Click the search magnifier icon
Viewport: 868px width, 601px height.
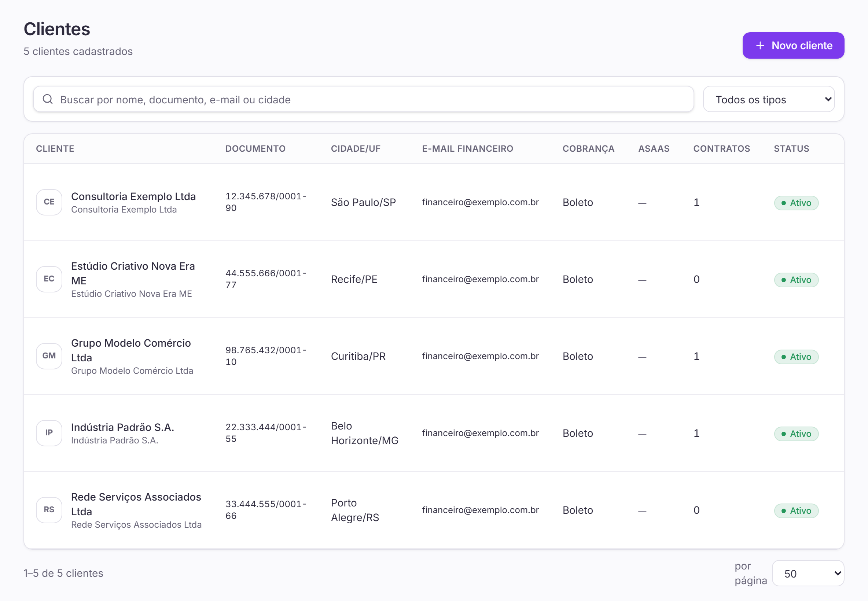(47, 99)
